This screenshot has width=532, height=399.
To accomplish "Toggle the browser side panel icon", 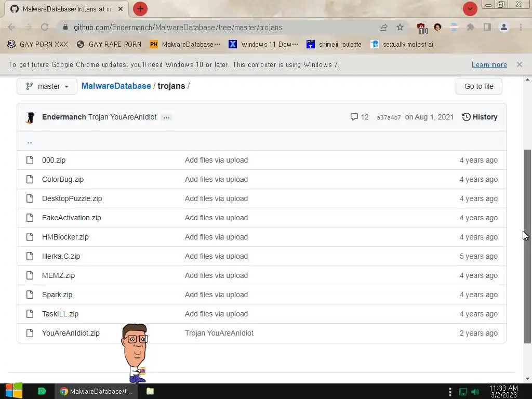I will 487,27.
